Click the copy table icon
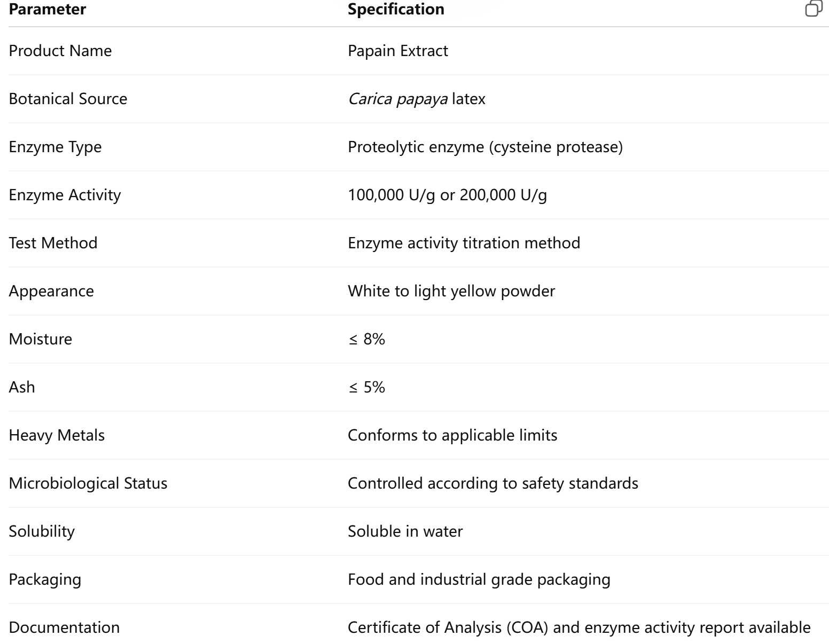This screenshot has height=644, width=829. [x=813, y=9]
